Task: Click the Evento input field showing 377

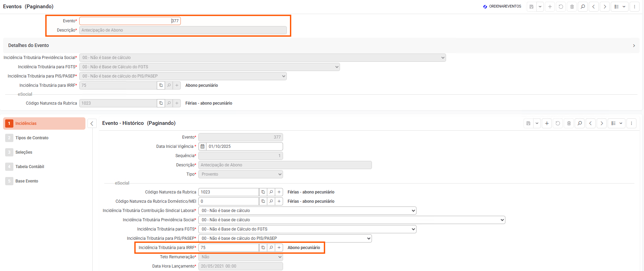Action: (x=130, y=21)
